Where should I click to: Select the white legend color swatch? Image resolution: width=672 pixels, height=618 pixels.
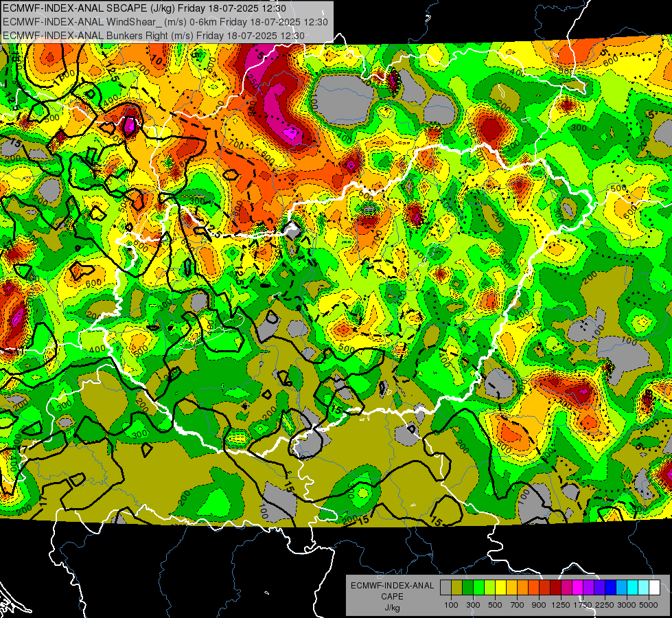pos(655,587)
